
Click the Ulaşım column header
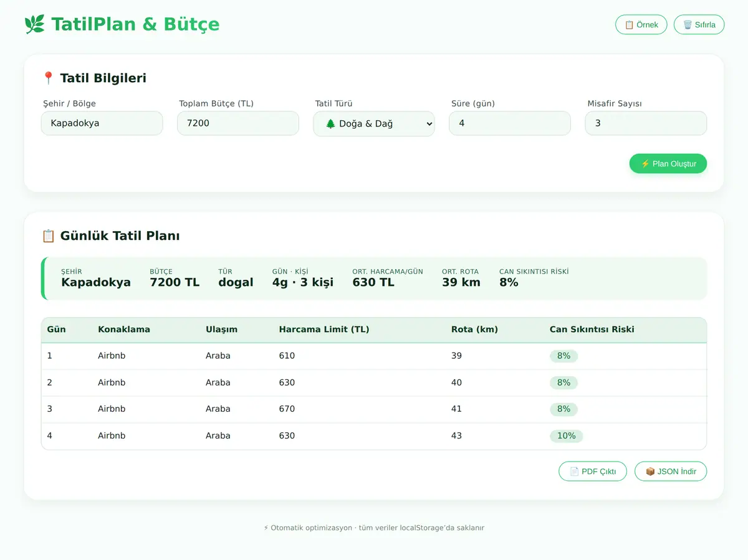point(221,330)
